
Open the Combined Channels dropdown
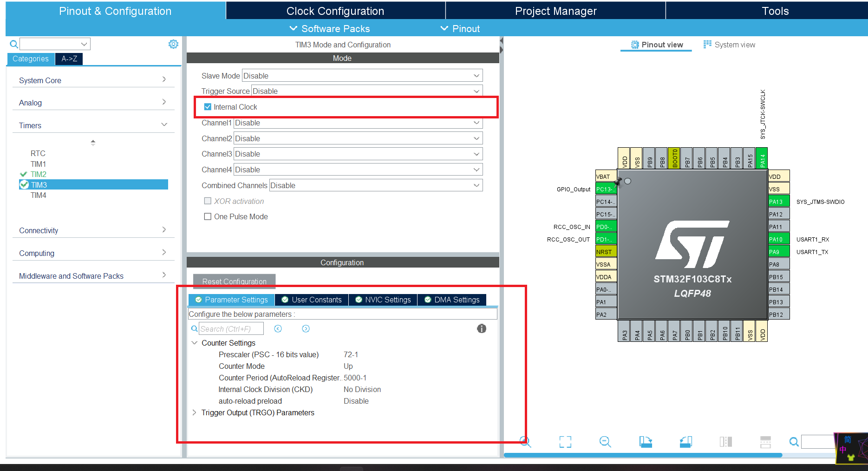click(x=376, y=185)
